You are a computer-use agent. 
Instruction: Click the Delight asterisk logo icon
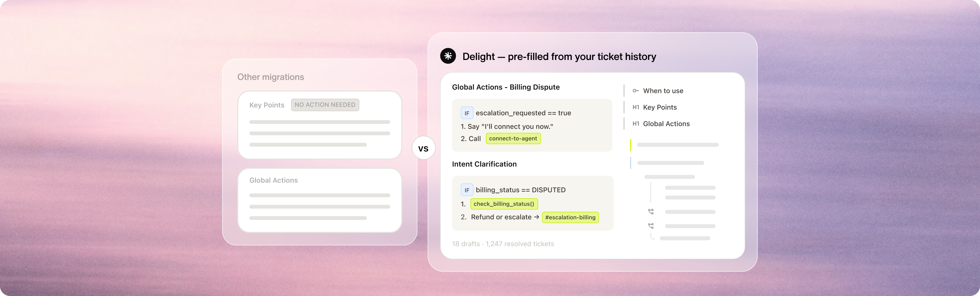click(x=448, y=56)
